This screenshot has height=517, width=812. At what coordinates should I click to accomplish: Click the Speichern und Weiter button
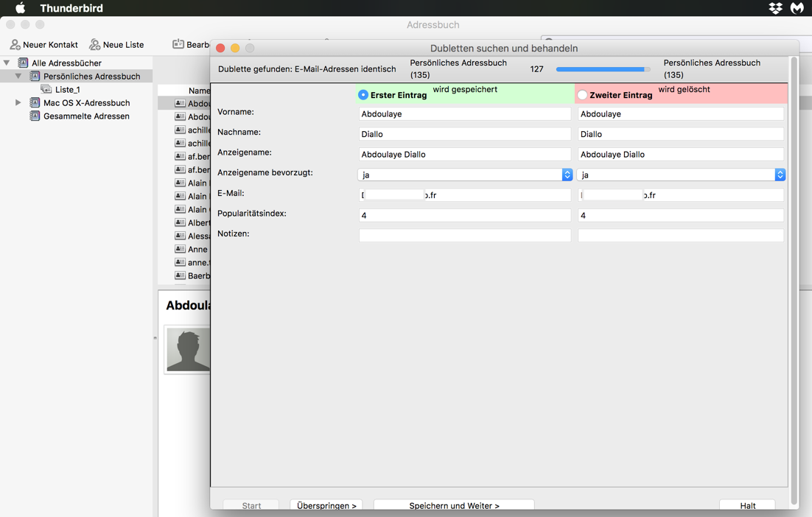pyautogui.click(x=454, y=506)
